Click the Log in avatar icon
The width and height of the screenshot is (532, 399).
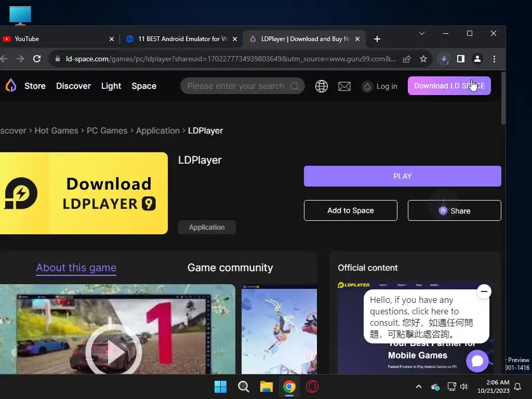pos(367,87)
